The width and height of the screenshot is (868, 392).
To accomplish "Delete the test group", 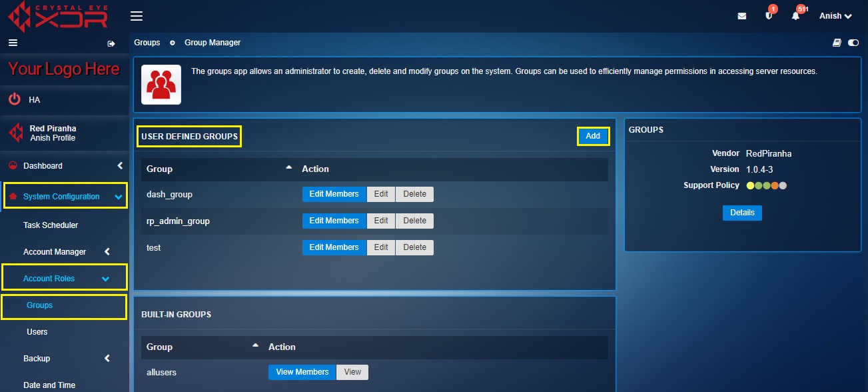I will [x=414, y=247].
